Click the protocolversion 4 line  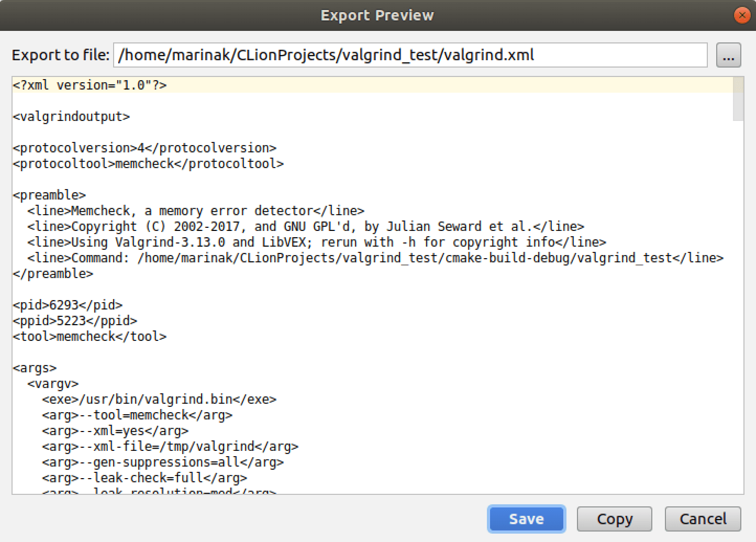[144, 148]
